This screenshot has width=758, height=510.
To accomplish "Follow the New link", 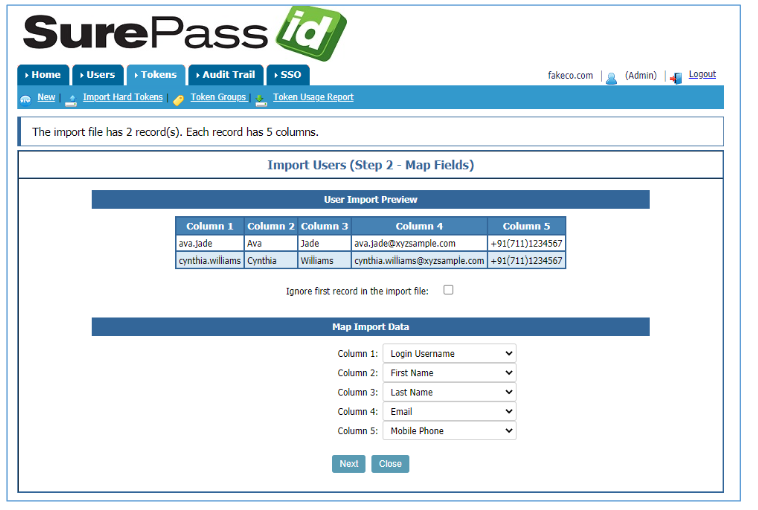I will (x=46, y=97).
